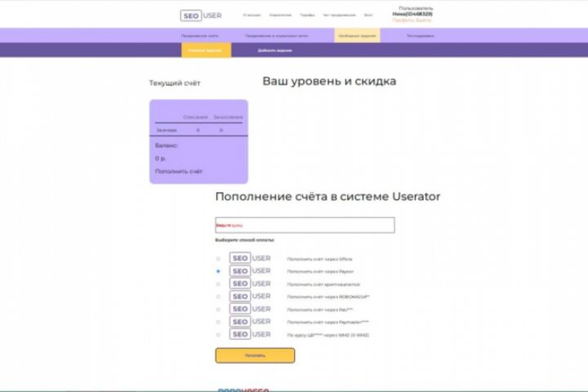Click the Баланс: label in card
This screenshot has width=588, height=392.
tap(166, 145)
